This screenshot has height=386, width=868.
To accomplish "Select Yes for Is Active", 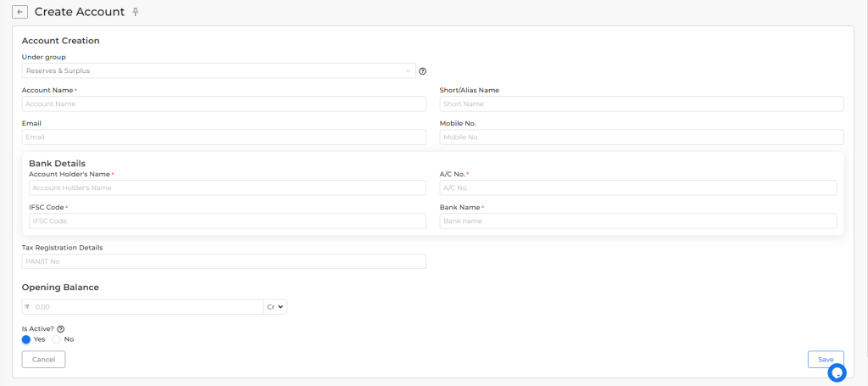I will (x=26, y=339).
